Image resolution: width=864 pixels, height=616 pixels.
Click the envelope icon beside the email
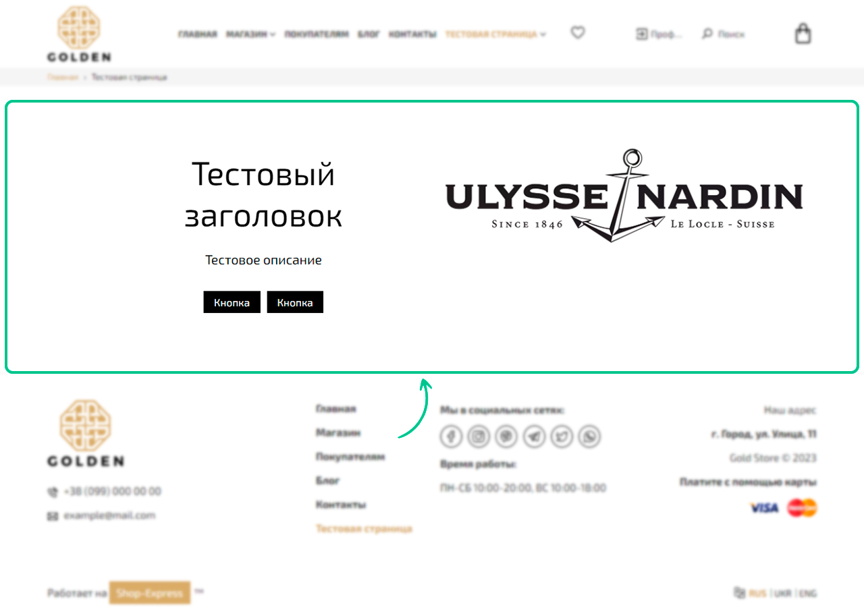[x=53, y=516]
